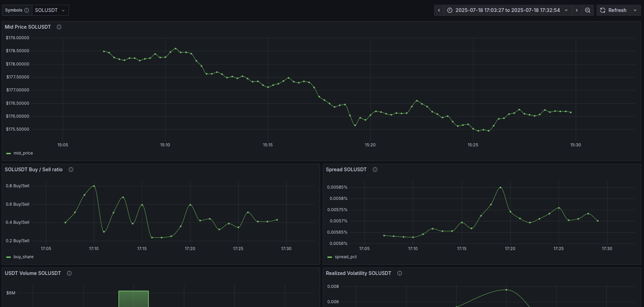Image resolution: width=644 pixels, height=307 pixels.
Task: Open the time range picker
Action: 507,10
